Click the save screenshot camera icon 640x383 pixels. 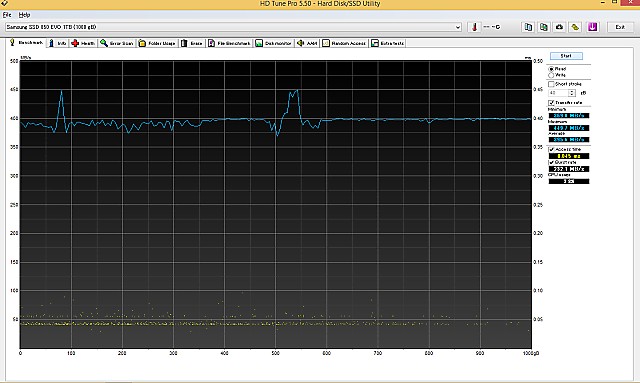tap(560, 27)
